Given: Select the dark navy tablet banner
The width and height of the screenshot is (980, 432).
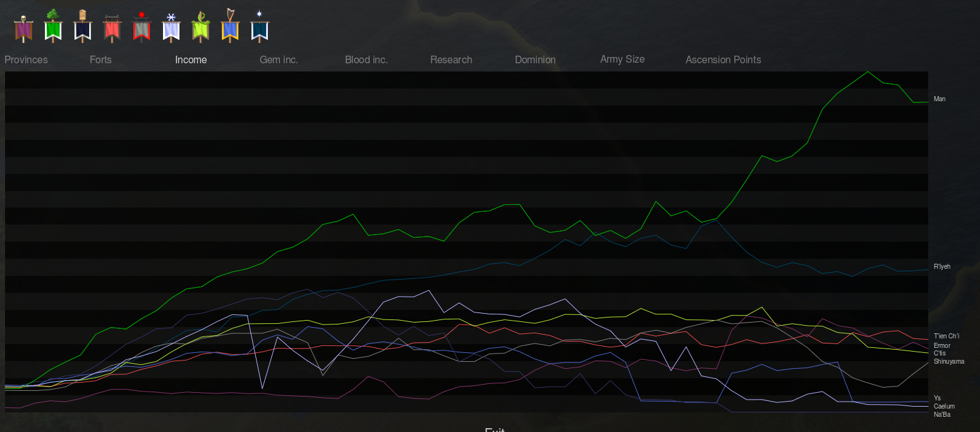Looking at the screenshot, I should click(x=83, y=27).
